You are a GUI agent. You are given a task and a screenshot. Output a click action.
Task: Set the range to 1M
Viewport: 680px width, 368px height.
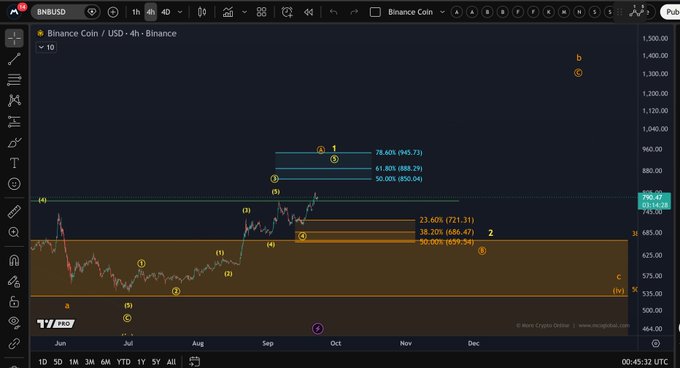[x=74, y=361]
